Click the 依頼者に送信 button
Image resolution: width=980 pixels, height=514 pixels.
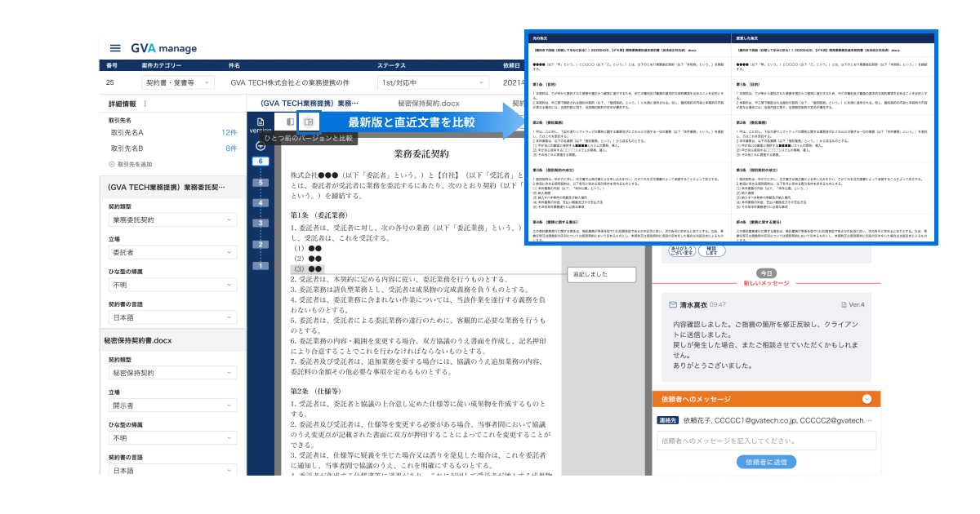[x=766, y=462]
